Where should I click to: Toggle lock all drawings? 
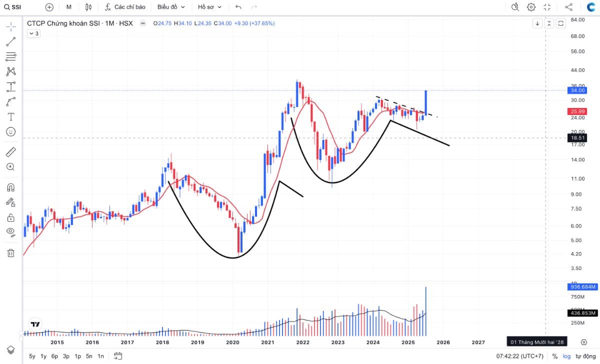pos(10,217)
